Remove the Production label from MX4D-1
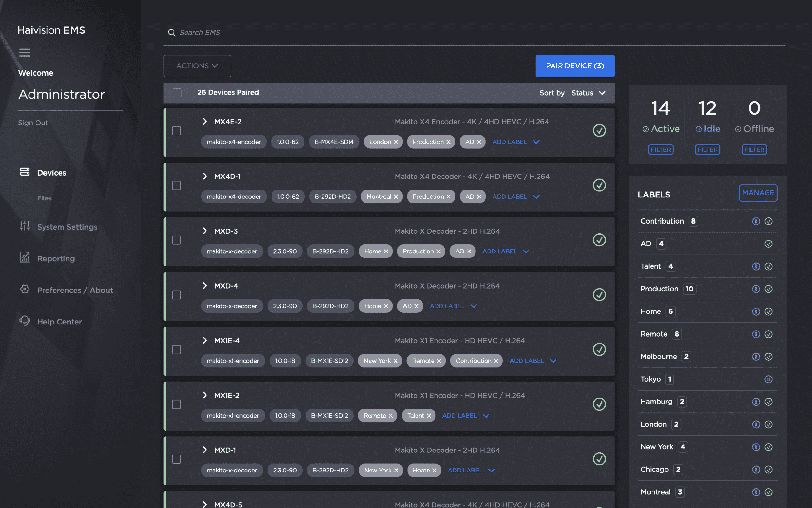This screenshot has height=508, width=812. (x=449, y=197)
